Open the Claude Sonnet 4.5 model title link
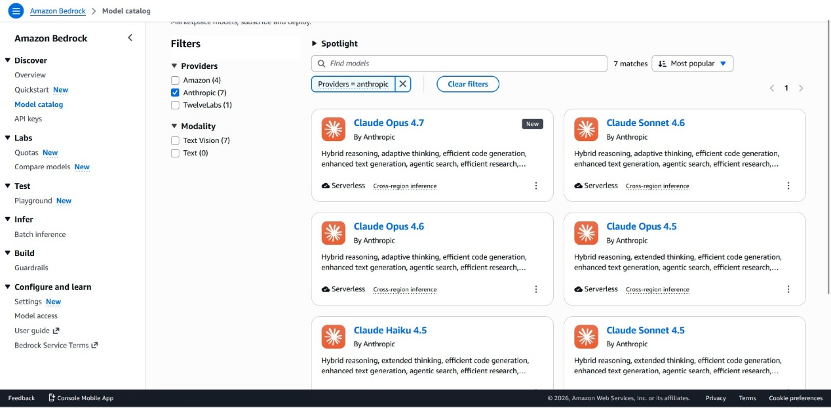This screenshot has height=408, width=831. (646, 331)
